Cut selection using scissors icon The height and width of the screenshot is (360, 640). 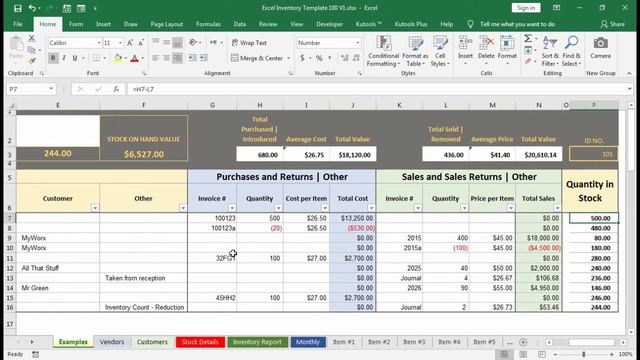(x=31, y=39)
